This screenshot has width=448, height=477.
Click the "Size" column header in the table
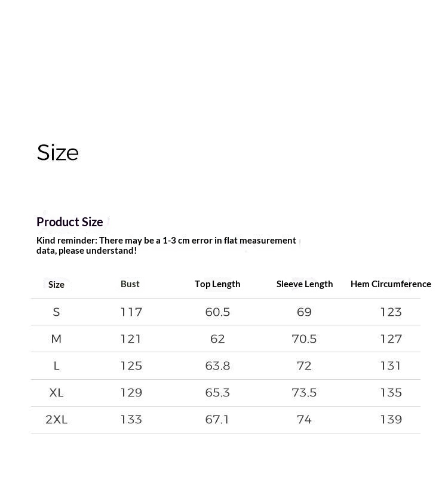coord(56,285)
